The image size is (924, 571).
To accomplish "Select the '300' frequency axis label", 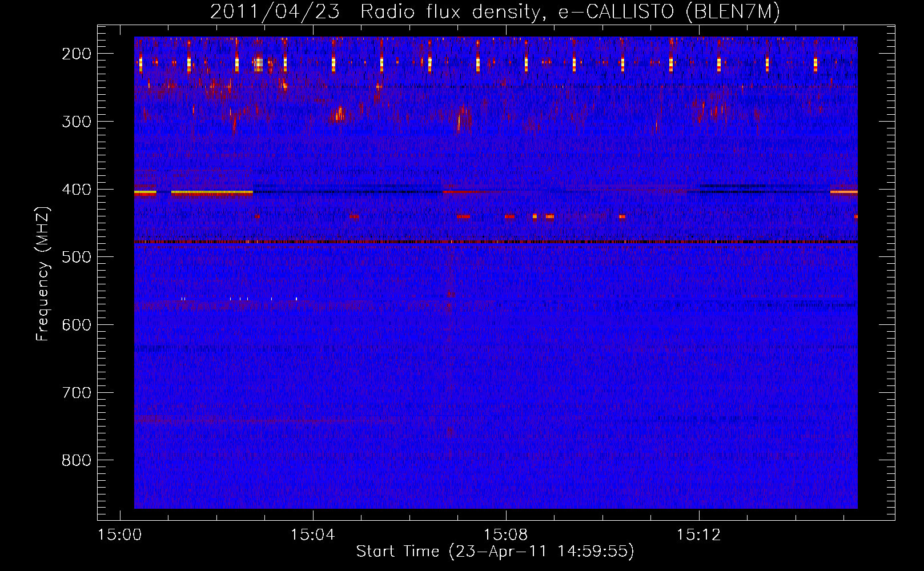I will coord(77,122).
